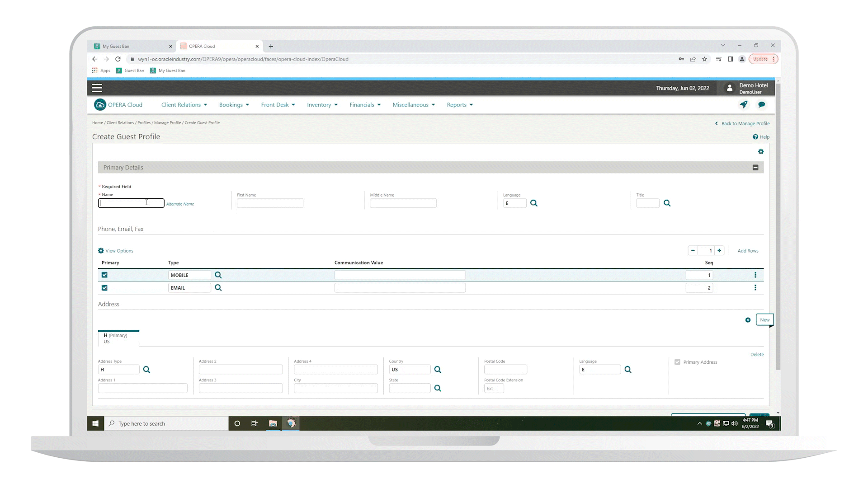Select the H (Primary) address tab
This screenshot has height=488, width=868.
[118, 338]
